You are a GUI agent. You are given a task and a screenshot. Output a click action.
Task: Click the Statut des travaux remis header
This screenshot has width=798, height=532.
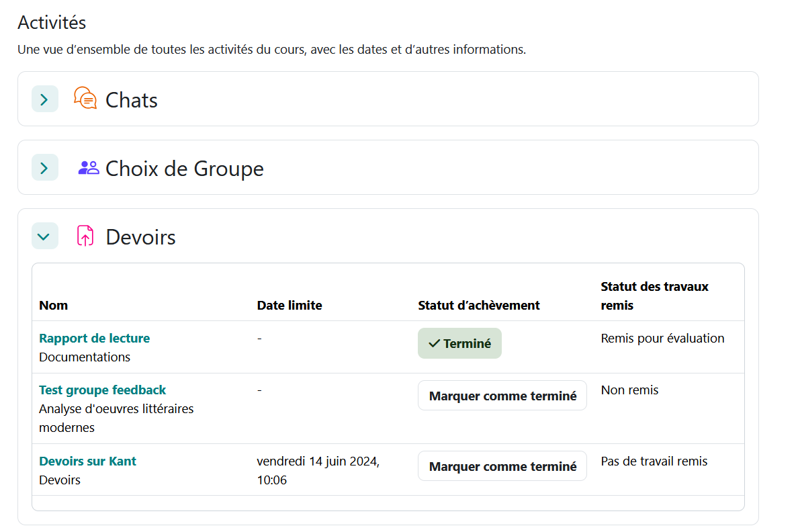click(654, 296)
